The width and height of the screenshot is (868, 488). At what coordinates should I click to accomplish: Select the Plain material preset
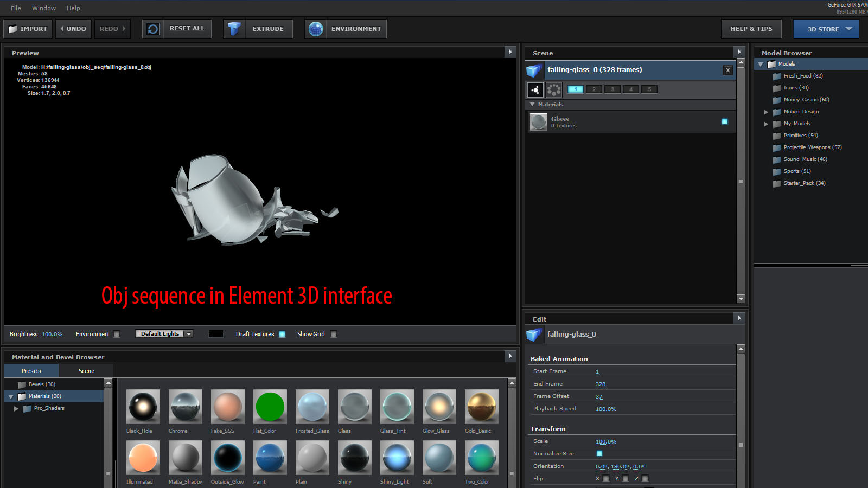(x=312, y=457)
